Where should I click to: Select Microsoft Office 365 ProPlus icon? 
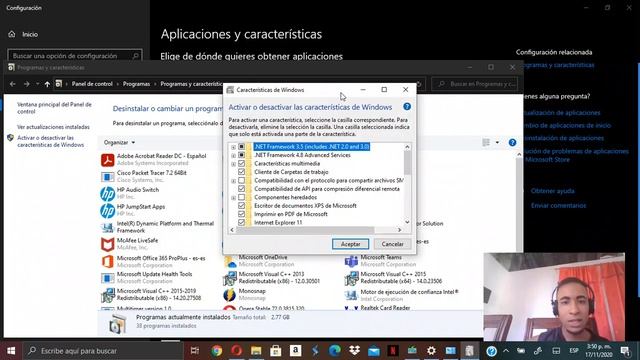tap(107, 262)
